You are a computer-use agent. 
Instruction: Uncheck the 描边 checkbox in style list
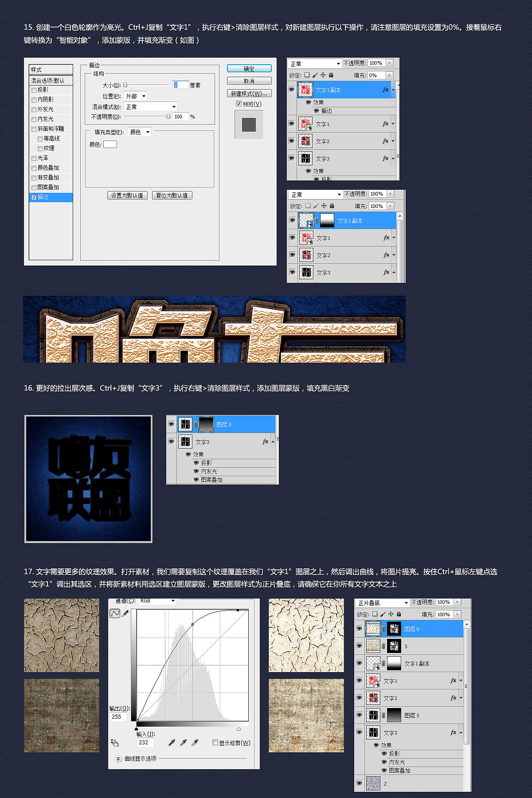pyautogui.click(x=34, y=197)
